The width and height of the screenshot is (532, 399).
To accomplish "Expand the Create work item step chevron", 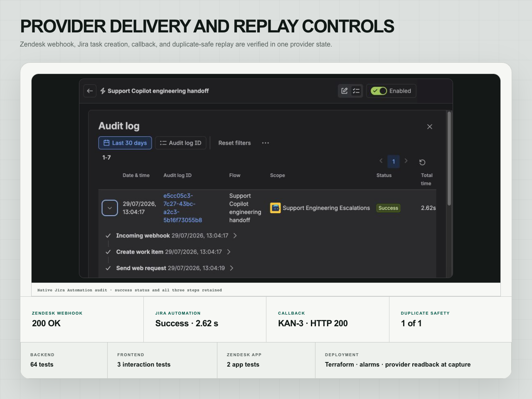I will [x=229, y=252].
